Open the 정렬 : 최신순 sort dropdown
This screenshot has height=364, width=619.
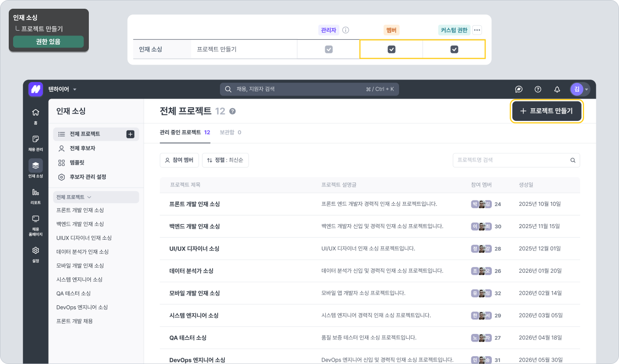pos(225,160)
